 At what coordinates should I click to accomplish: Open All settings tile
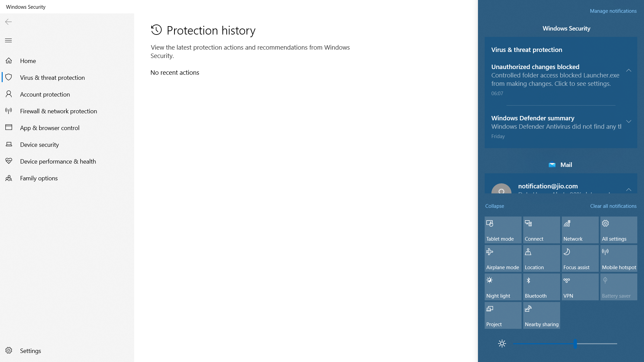pos(619,230)
